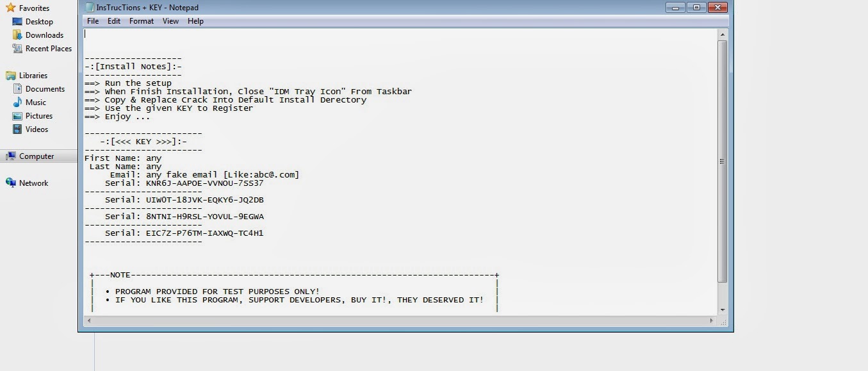Viewport: 868px width, 371px height.
Task: Open the Format menu
Action: pos(142,21)
